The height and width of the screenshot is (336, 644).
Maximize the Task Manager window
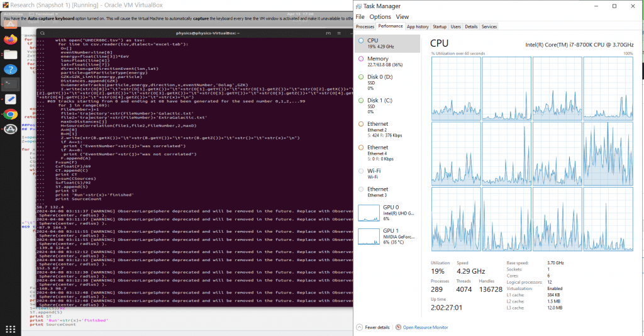(614, 6)
